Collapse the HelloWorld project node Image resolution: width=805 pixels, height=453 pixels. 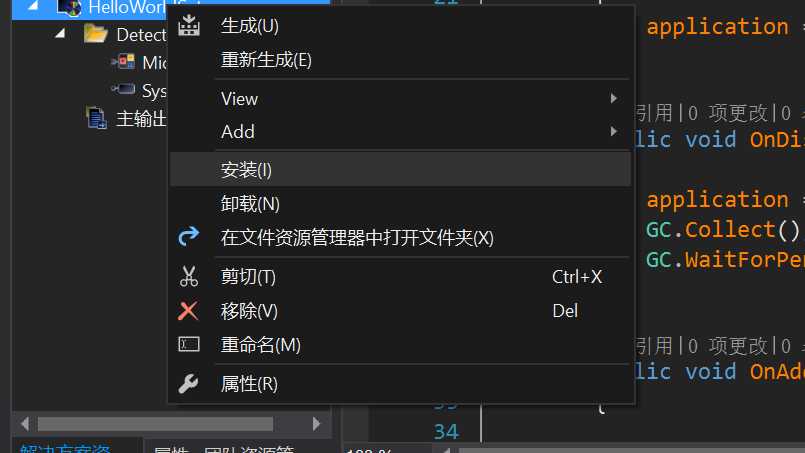[x=33, y=6]
